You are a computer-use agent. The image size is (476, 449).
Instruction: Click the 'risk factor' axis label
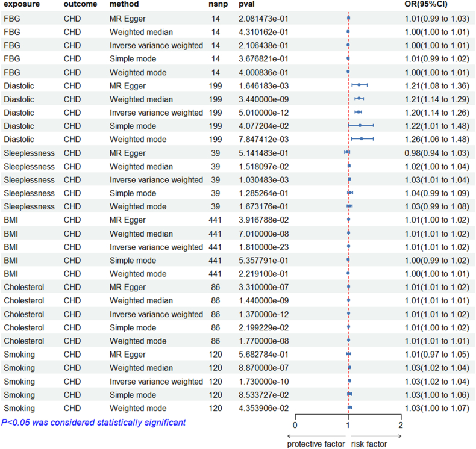point(369,444)
